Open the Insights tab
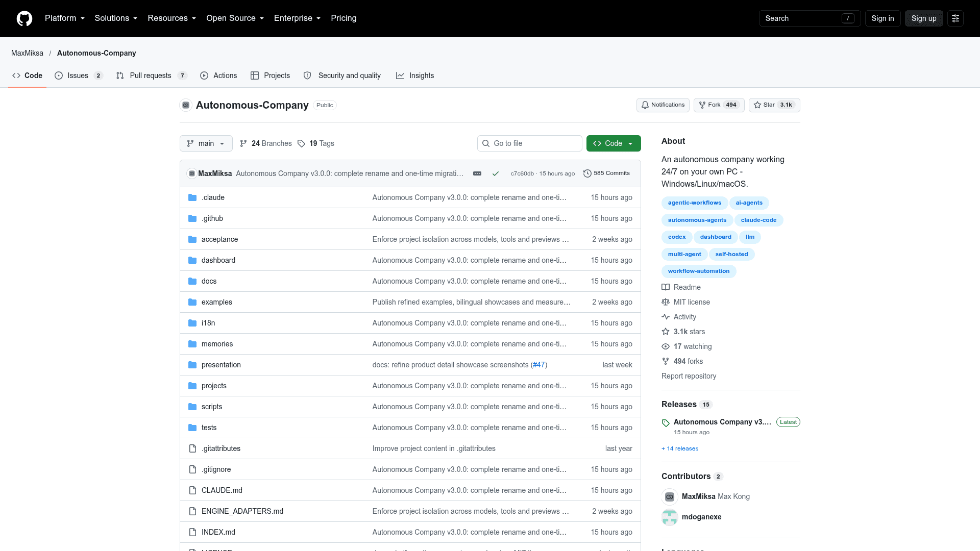This screenshot has width=980, height=551. point(415,76)
